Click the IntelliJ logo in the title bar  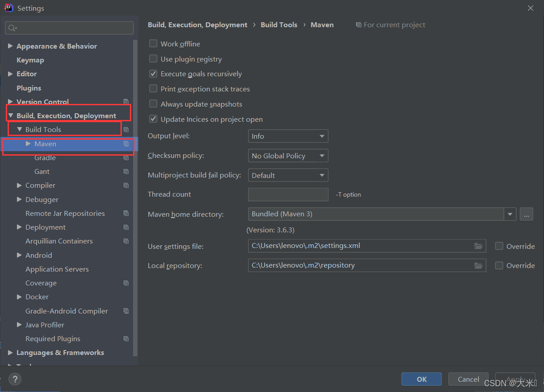point(8,8)
